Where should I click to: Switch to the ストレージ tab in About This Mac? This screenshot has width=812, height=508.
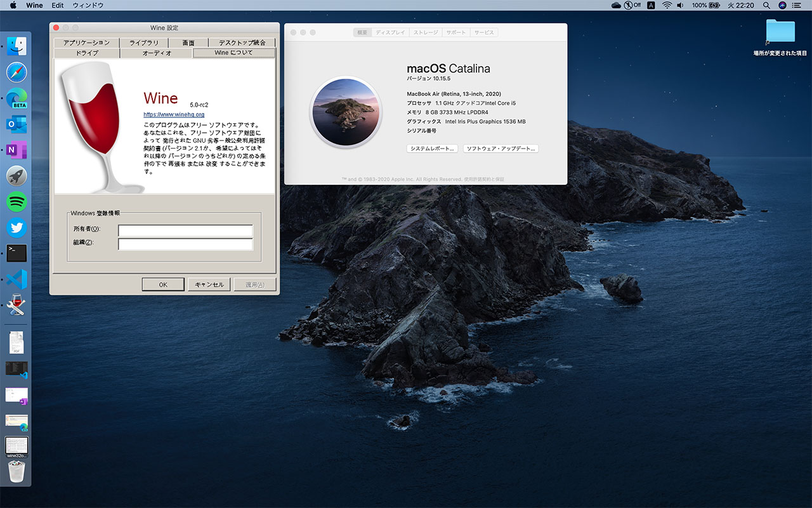coord(426,32)
